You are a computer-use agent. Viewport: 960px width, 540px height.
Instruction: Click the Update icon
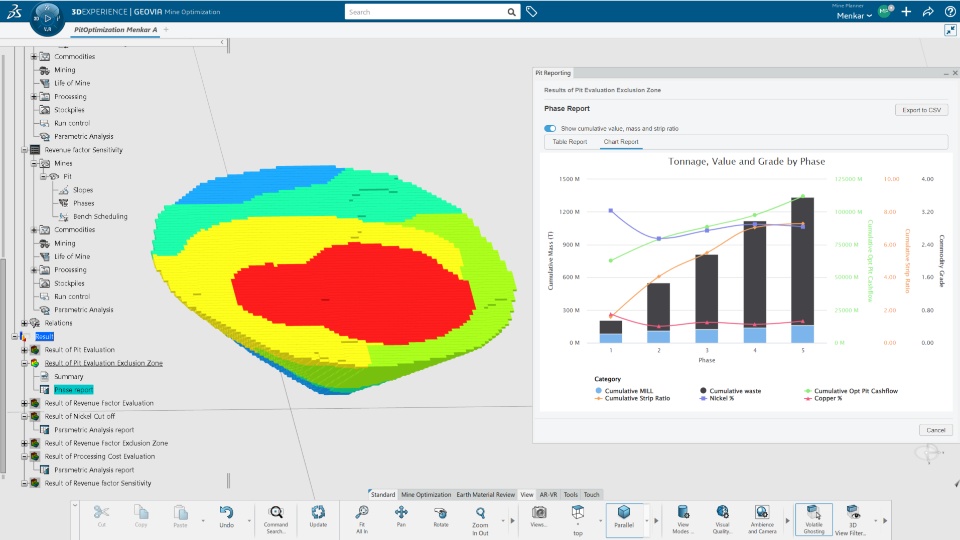click(318, 512)
